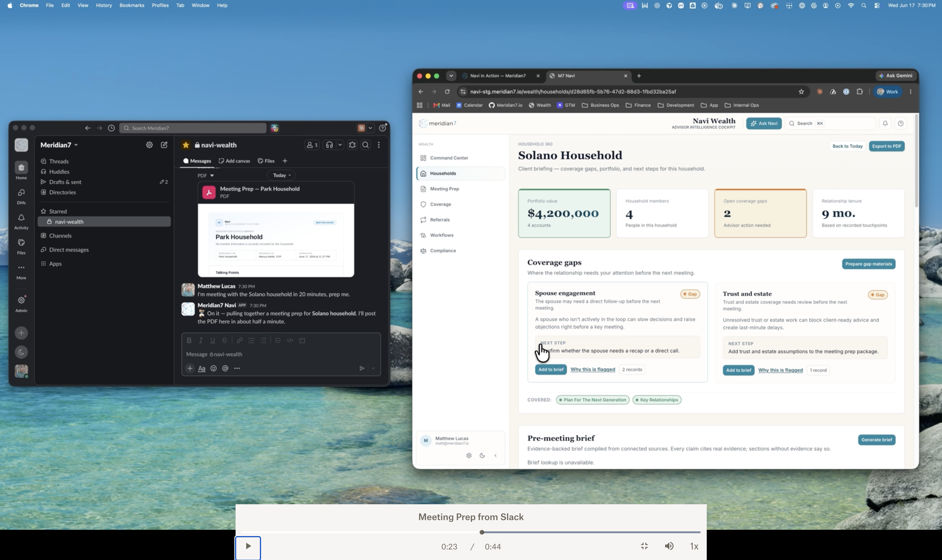This screenshot has width=942, height=560.
Task: Open Park Household PDF preview thumbnail
Action: [x=276, y=240]
